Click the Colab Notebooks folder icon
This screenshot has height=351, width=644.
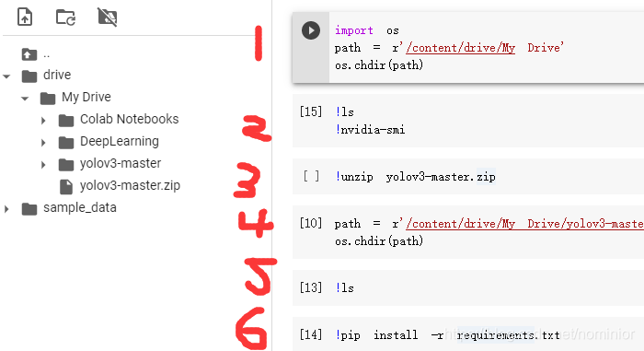[x=66, y=121]
